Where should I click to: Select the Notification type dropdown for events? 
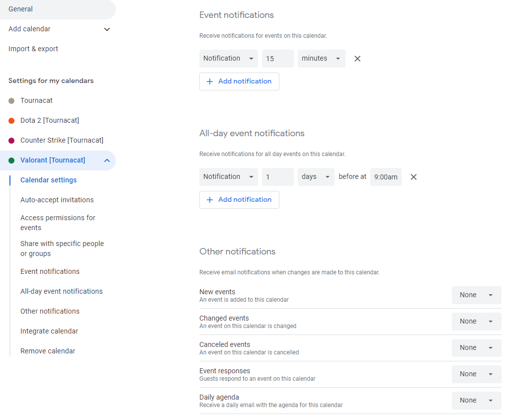click(x=228, y=58)
